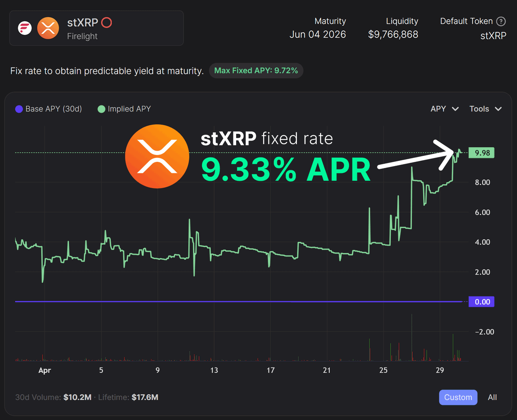Click the 8.00 value on APY axis
Image resolution: width=517 pixels, height=420 pixels.
[482, 182]
